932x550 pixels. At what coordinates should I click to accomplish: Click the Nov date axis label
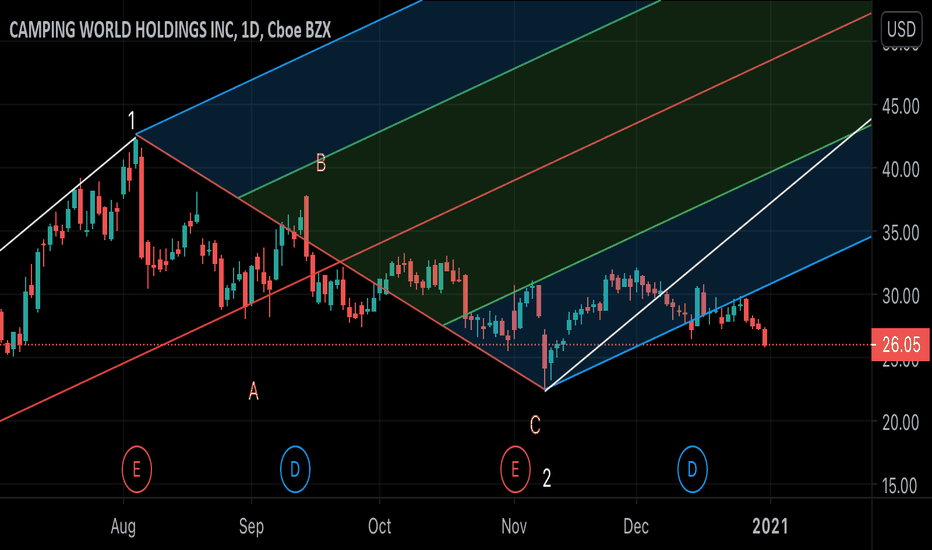coord(514,526)
